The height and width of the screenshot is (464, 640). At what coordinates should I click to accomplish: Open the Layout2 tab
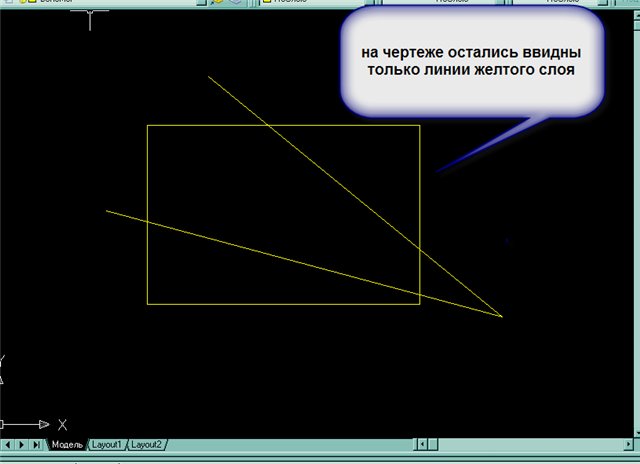[146, 444]
